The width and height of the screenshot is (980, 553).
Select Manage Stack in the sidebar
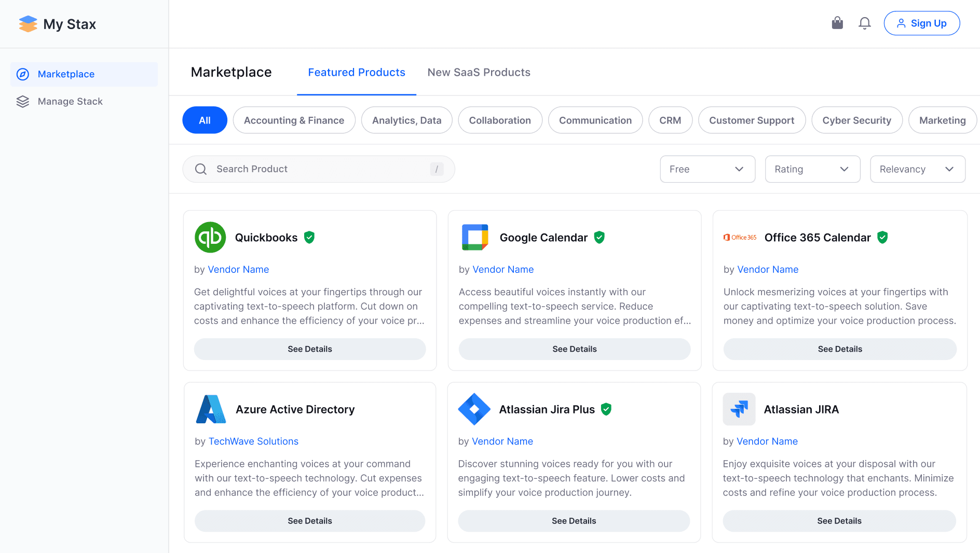click(x=84, y=102)
